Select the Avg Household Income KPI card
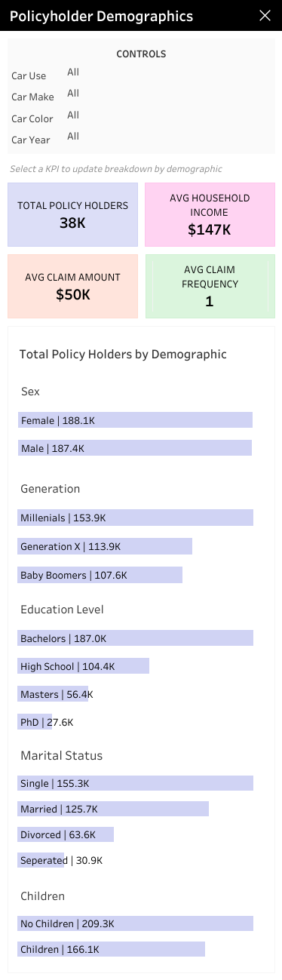 click(x=210, y=214)
